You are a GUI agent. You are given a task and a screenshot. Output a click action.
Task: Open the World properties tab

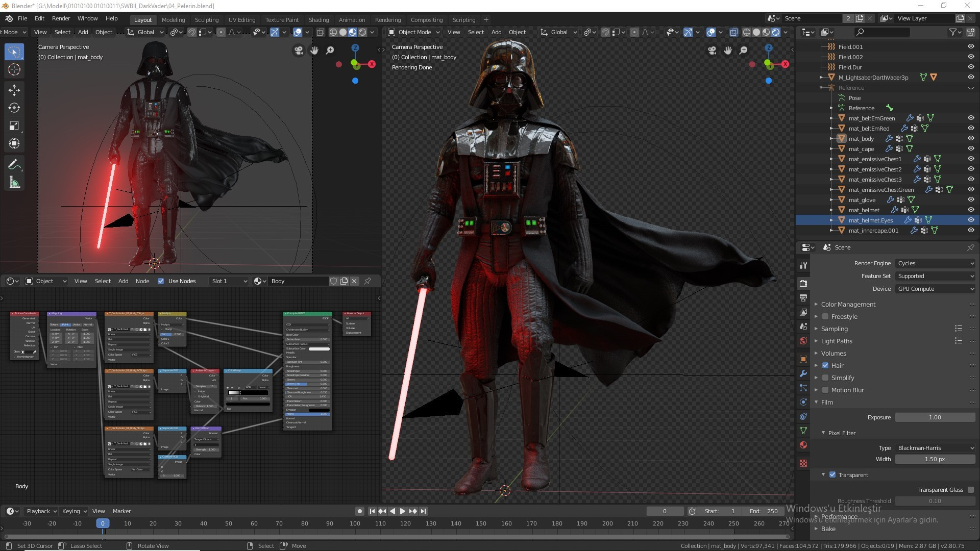803,341
